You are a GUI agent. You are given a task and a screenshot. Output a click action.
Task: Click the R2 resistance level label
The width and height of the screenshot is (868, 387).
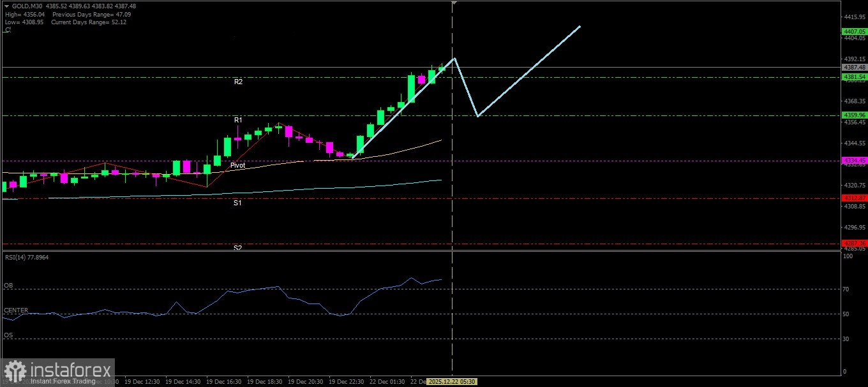238,82
